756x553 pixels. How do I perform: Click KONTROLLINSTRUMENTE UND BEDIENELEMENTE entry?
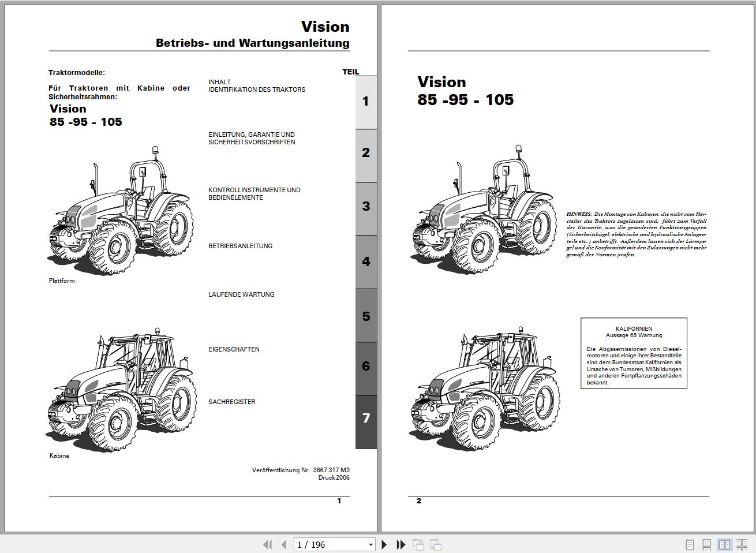click(255, 194)
